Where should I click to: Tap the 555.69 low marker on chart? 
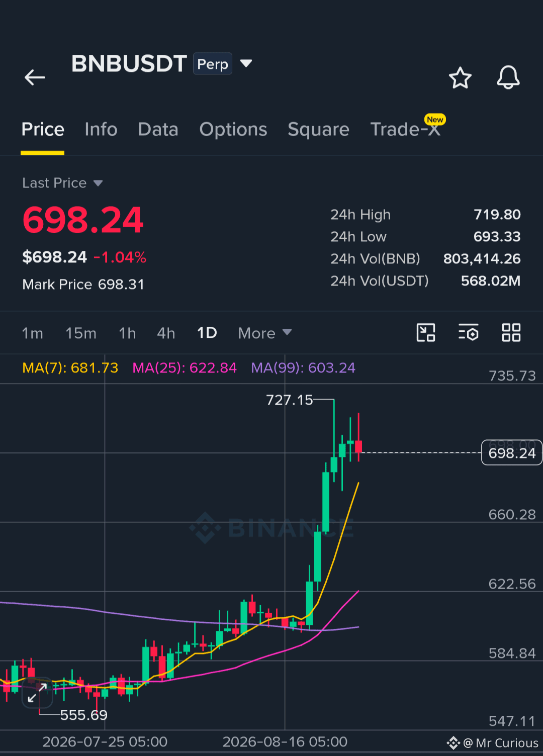(x=83, y=715)
